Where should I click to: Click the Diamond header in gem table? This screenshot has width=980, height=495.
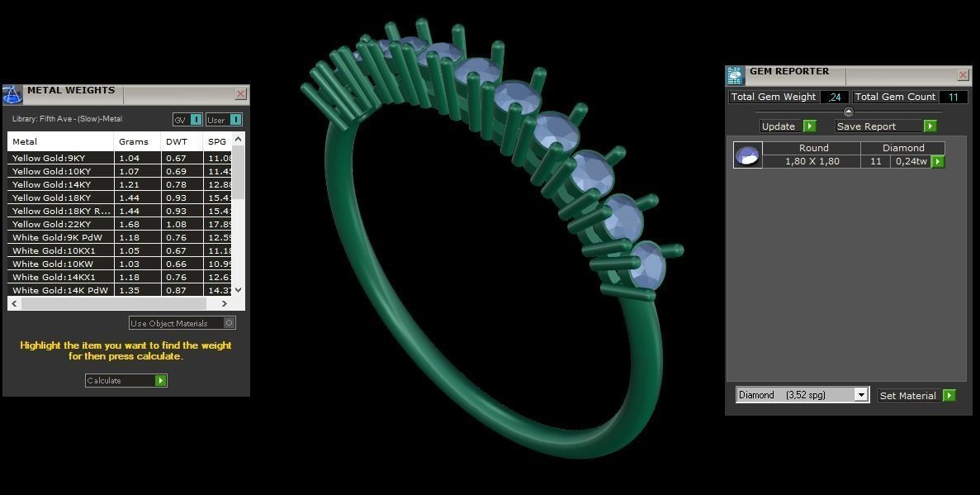[x=903, y=148]
